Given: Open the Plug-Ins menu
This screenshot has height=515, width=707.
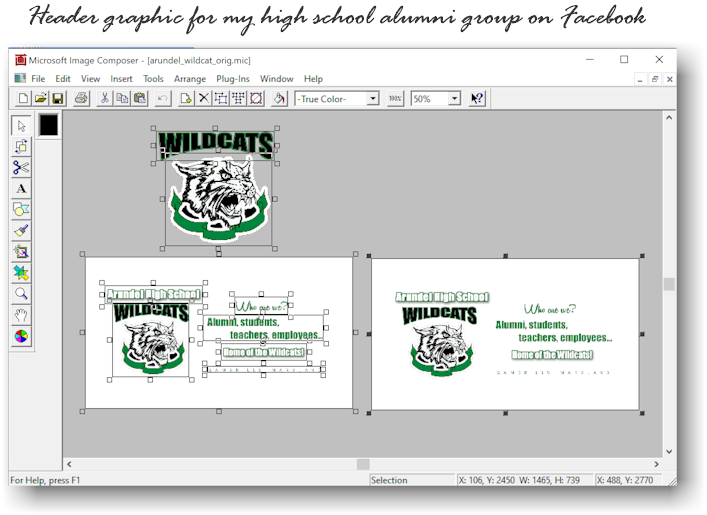Looking at the screenshot, I should pyautogui.click(x=233, y=79).
